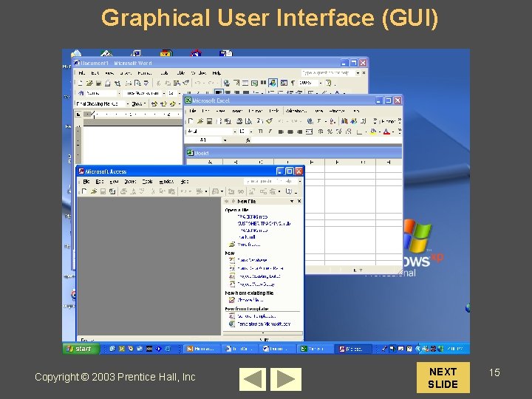The image size is (532, 399).
Task: Click Open icon in Word toolbar
Action: [x=89, y=83]
